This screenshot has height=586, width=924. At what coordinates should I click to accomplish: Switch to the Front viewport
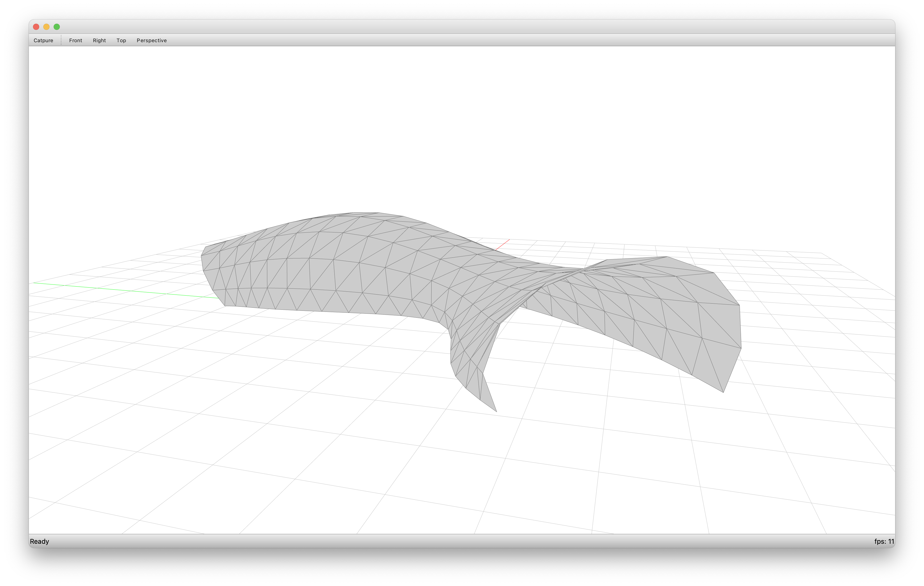click(x=74, y=40)
